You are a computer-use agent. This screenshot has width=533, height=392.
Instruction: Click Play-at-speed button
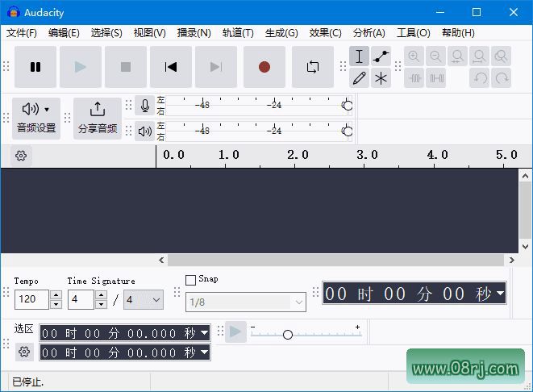235,332
